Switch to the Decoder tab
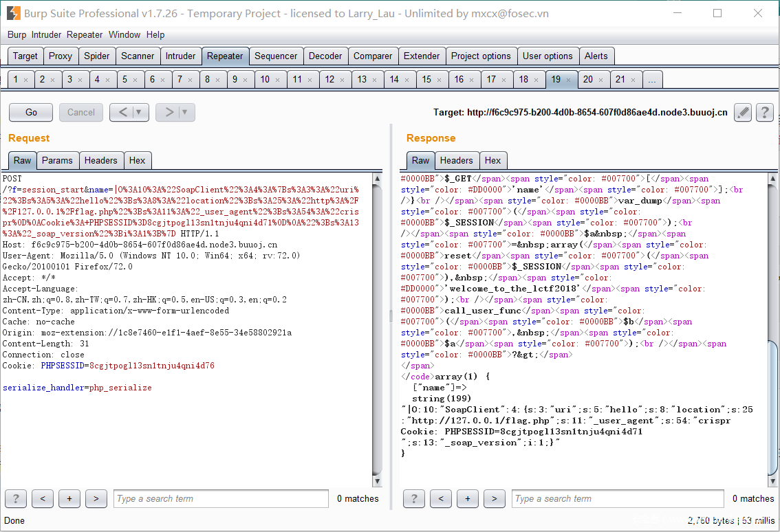This screenshot has width=780, height=532. click(325, 56)
